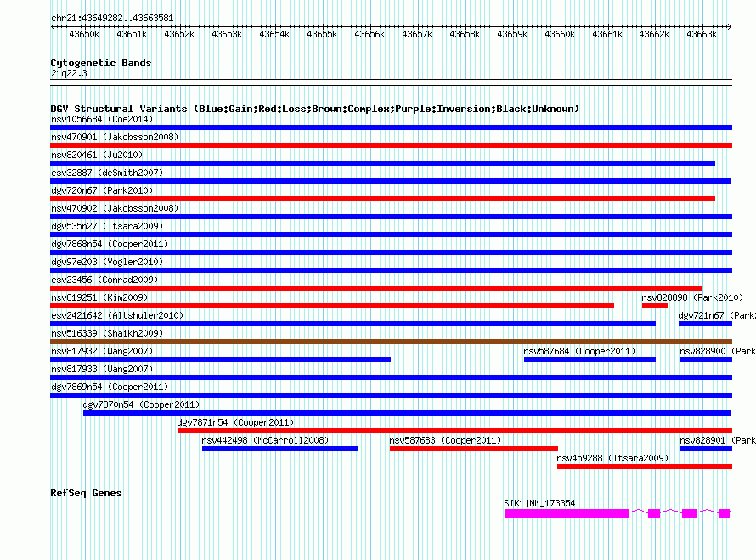Screen dimensions: 756x560
Task: Select the 43656k ruler position label
Action: 370,34
